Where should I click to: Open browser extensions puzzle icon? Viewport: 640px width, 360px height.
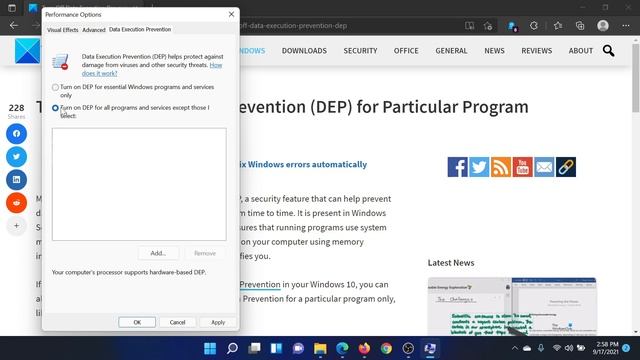point(534,26)
